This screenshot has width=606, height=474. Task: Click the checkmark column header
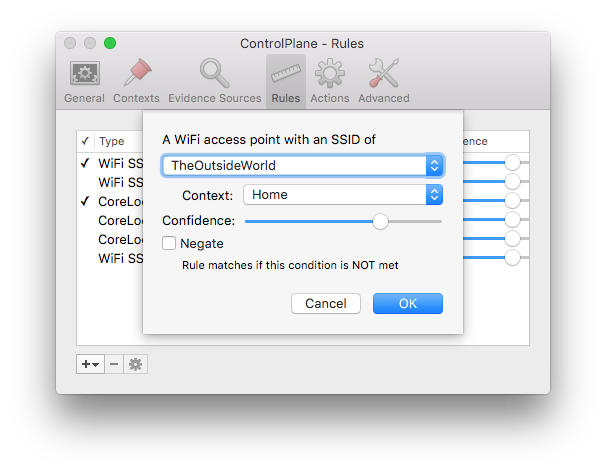pyautogui.click(x=85, y=141)
